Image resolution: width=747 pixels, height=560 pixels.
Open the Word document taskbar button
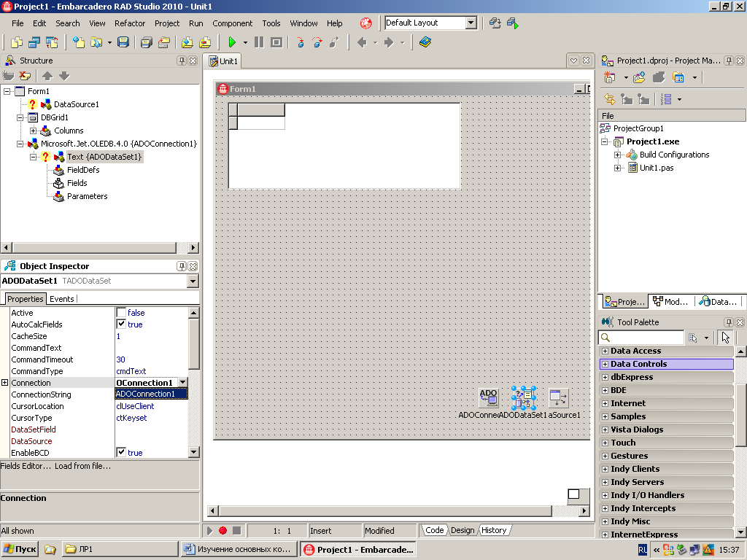pyautogui.click(x=239, y=549)
